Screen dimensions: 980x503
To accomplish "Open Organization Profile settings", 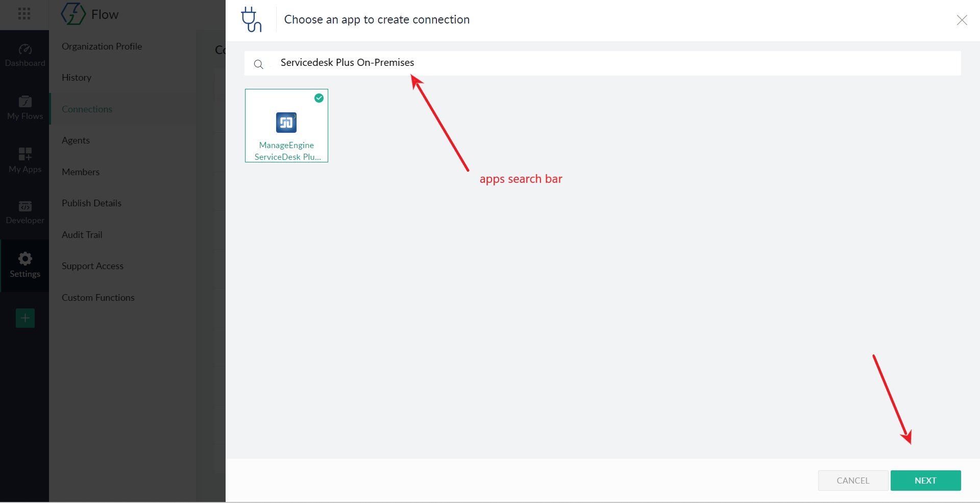I will tap(102, 46).
